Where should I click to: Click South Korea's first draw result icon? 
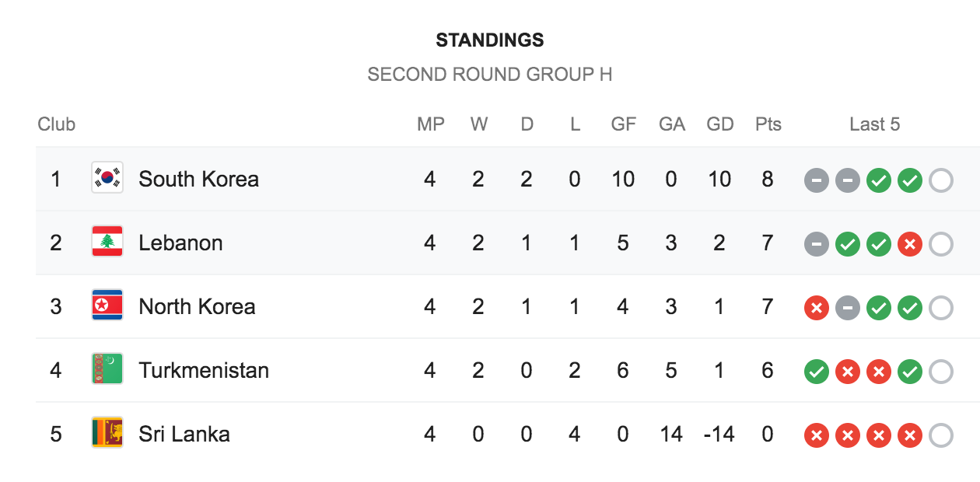[x=816, y=180]
